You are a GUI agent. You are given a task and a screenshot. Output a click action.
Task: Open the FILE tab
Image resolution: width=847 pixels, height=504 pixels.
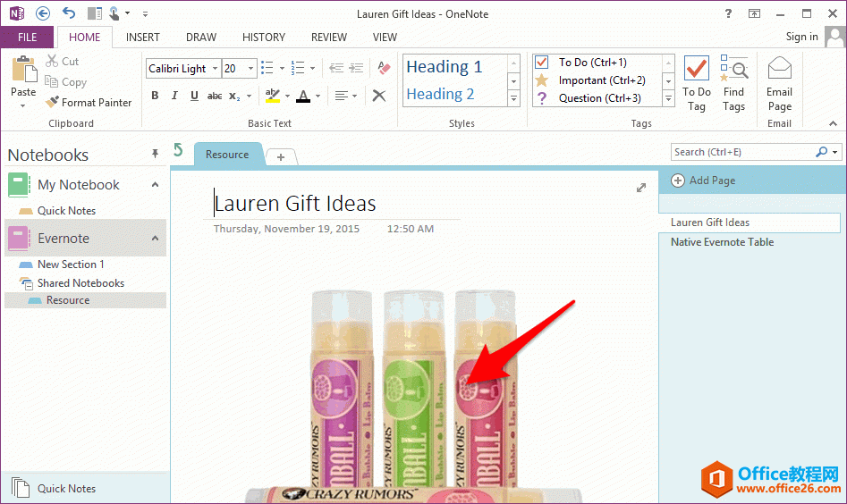click(27, 38)
